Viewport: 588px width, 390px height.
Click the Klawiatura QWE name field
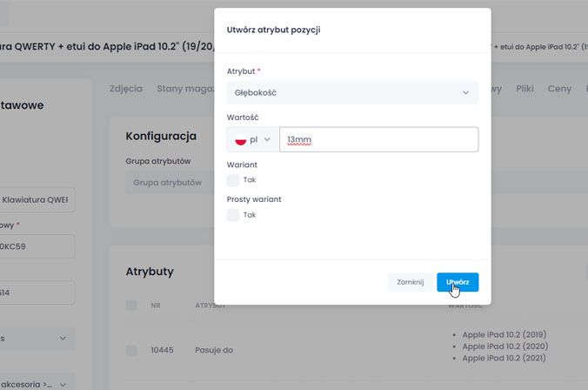tap(37, 200)
